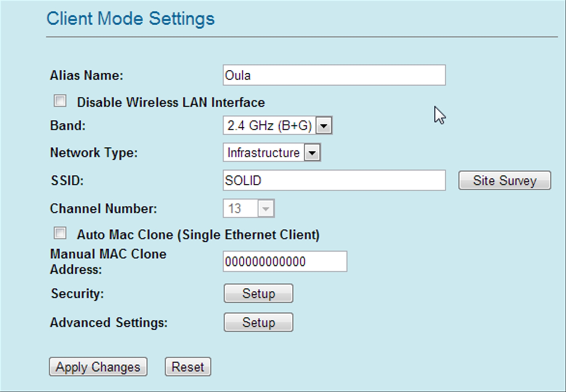Click the Network Type label

tap(94, 153)
